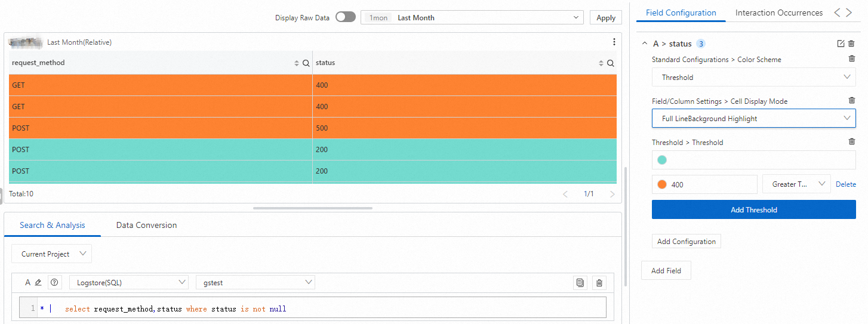Click the Add Field button
The height and width of the screenshot is (324, 868).
point(666,270)
